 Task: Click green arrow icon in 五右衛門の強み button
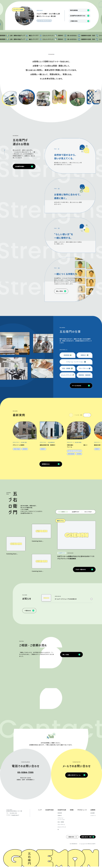pos(32,166)
